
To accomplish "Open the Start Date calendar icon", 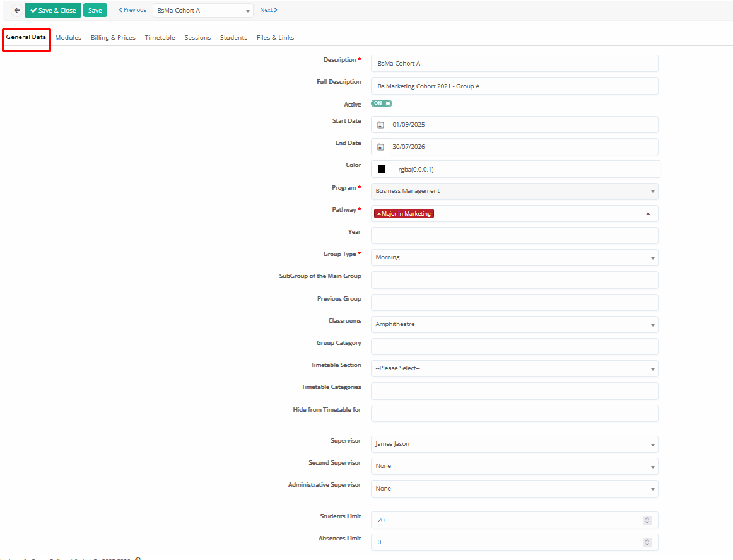I will (x=380, y=125).
